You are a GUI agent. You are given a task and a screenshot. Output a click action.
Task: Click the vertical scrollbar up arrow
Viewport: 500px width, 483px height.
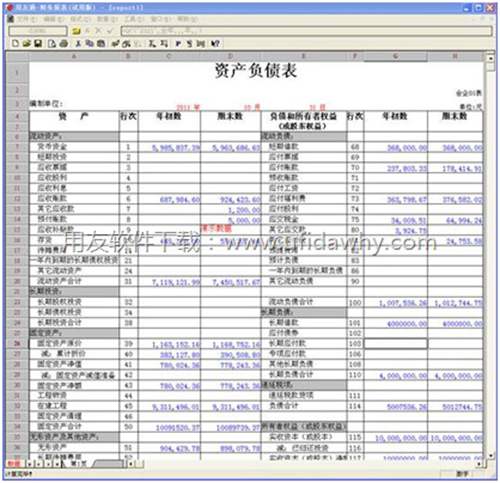point(491,58)
